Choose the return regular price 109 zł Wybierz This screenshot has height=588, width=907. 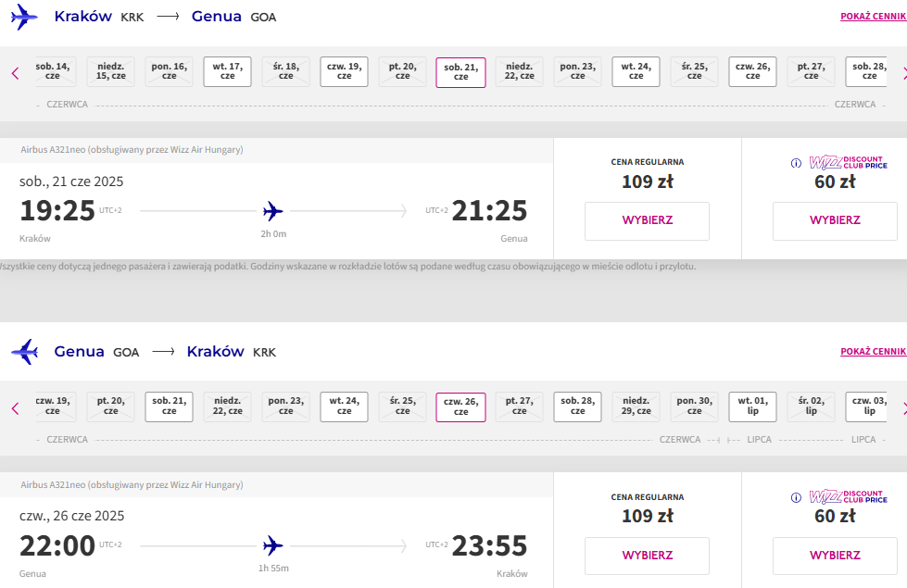648,556
